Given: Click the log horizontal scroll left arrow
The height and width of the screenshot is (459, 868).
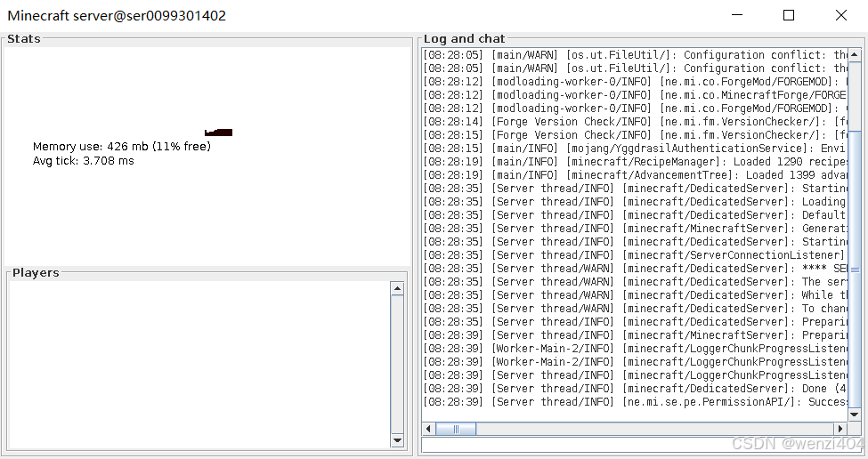Looking at the screenshot, I should [428, 429].
